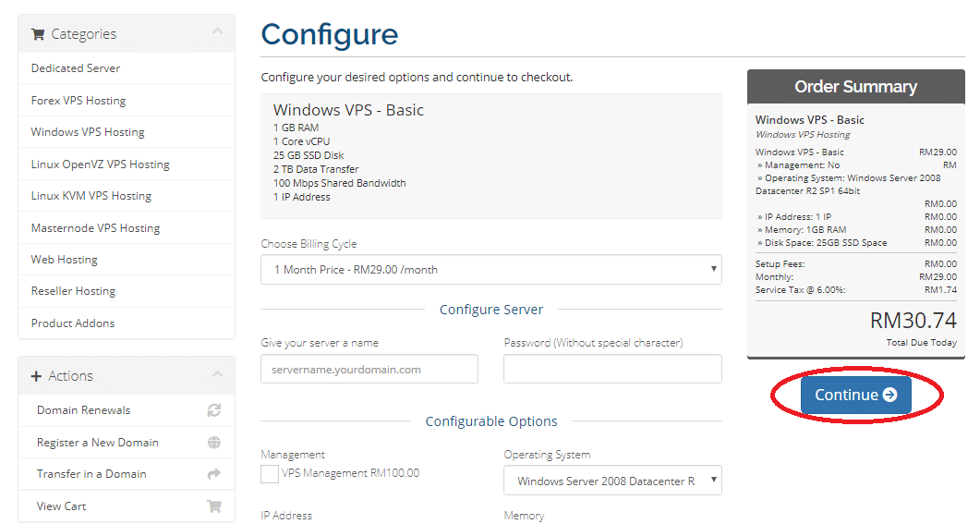980x524 pixels.
Task: Open the Dedicated Server link
Action: (x=76, y=68)
